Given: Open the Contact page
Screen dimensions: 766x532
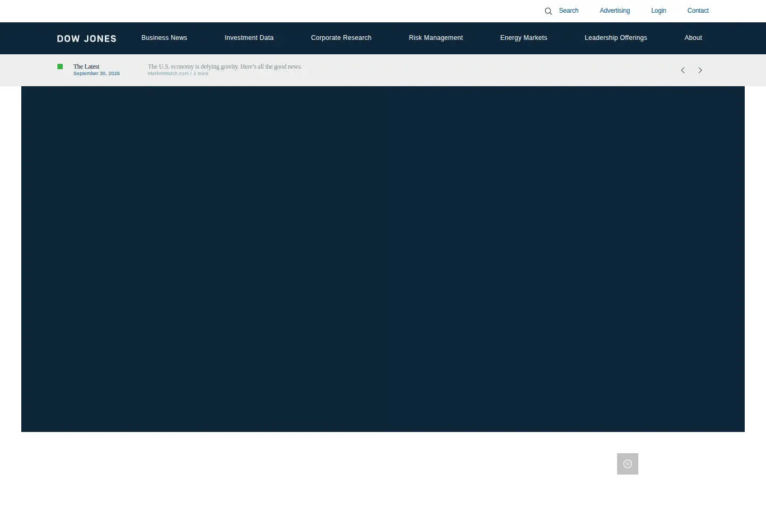Looking at the screenshot, I should coord(698,11).
